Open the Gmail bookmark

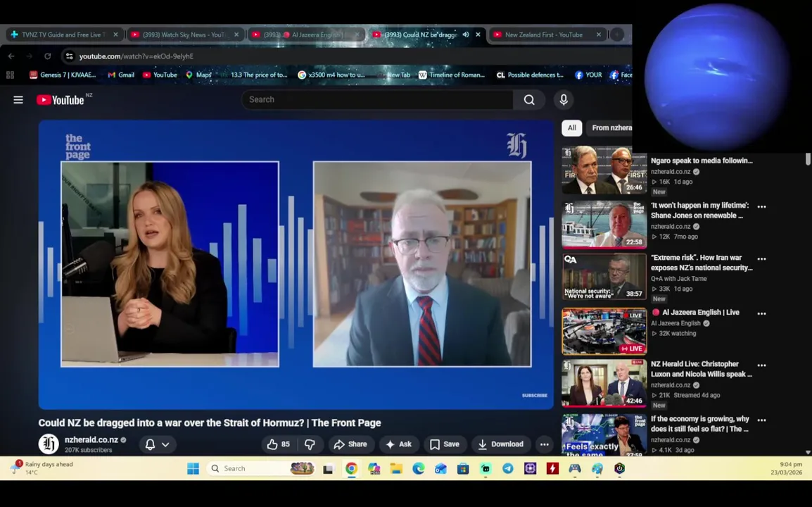pyautogui.click(x=121, y=75)
